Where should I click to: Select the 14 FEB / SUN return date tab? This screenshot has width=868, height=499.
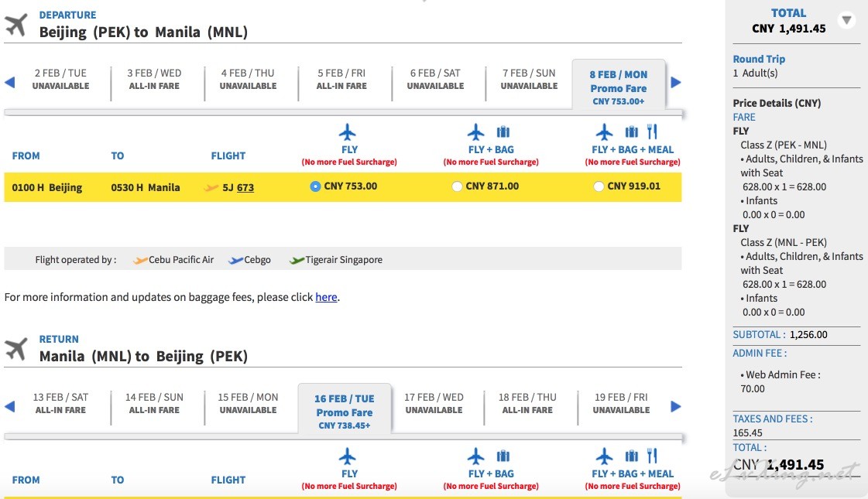(x=154, y=403)
